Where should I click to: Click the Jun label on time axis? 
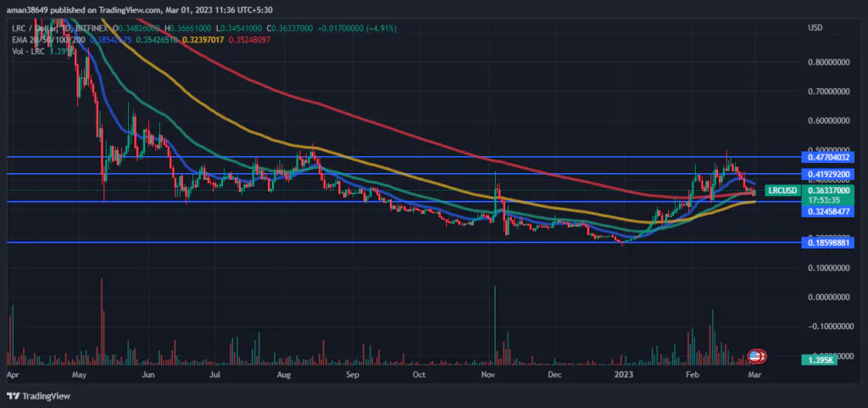(x=147, y=375)
